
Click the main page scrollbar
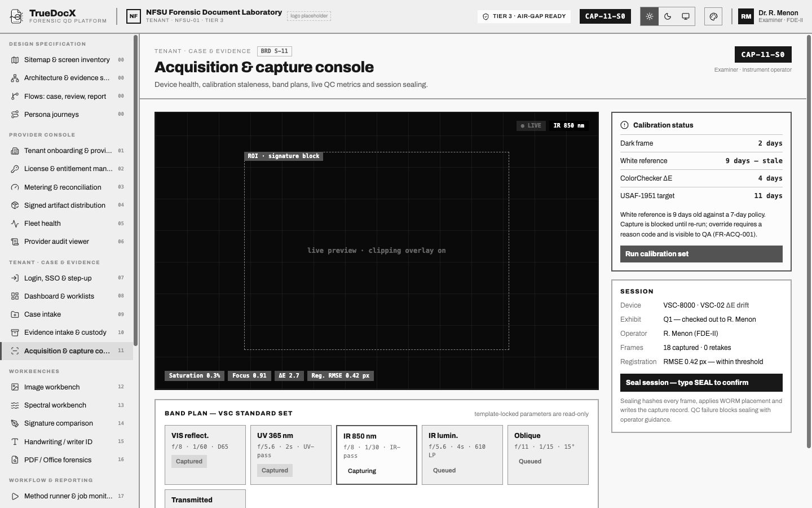pyautogui.click(x=809, y=242)
